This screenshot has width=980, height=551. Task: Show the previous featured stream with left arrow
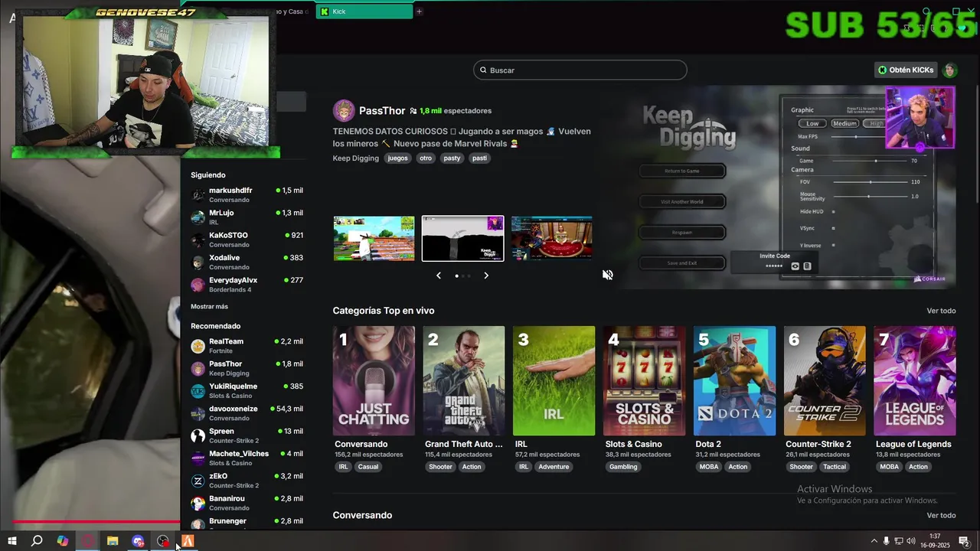click(x=439, y=275)
